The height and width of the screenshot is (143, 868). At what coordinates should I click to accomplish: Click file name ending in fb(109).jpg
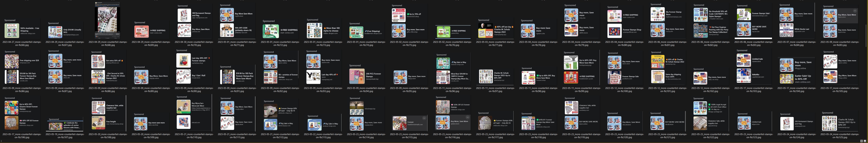[x=151, y=136]
